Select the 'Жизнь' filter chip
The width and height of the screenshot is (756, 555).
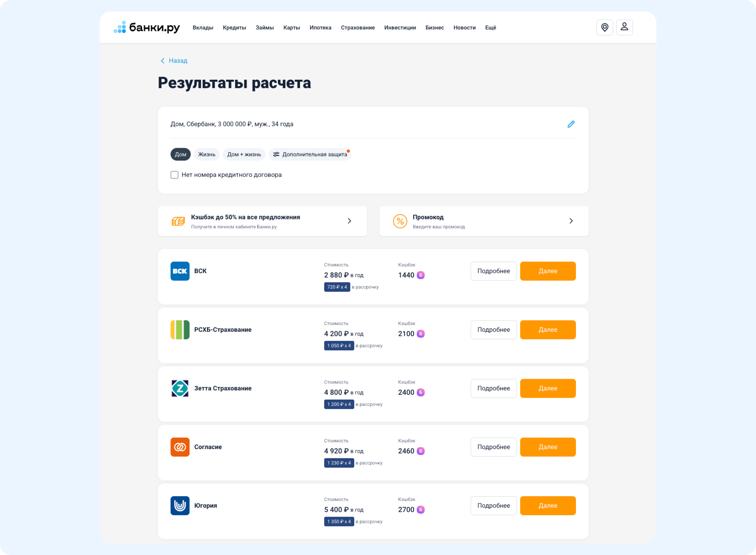(x=207, y=154)
